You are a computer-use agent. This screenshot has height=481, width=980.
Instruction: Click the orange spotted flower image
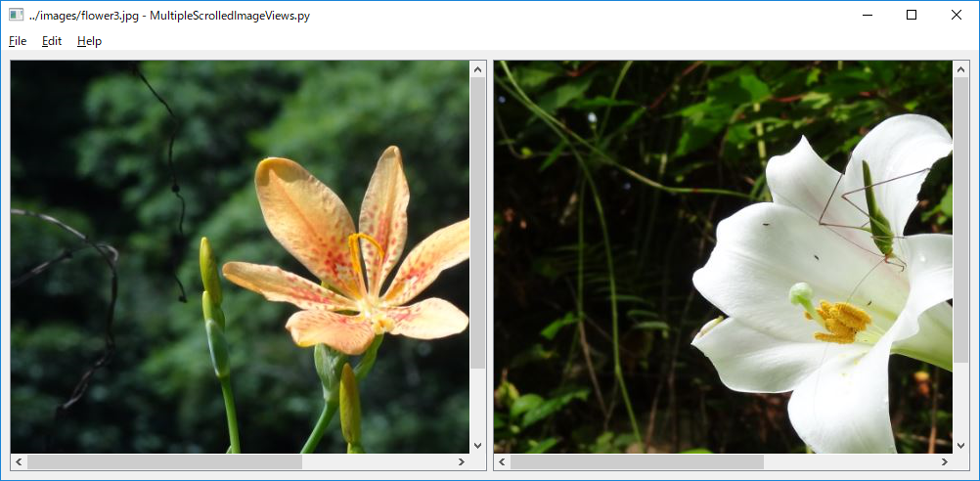pos(240,257)
